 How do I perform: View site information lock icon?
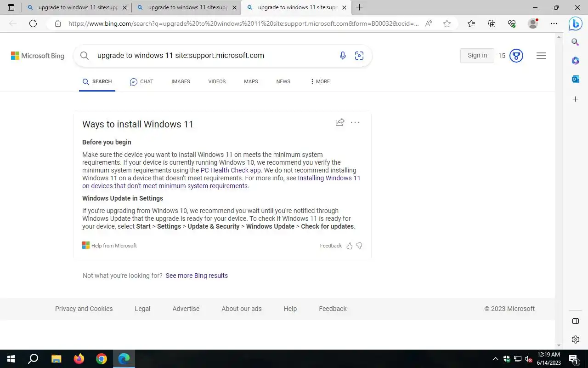coord(57,23)
